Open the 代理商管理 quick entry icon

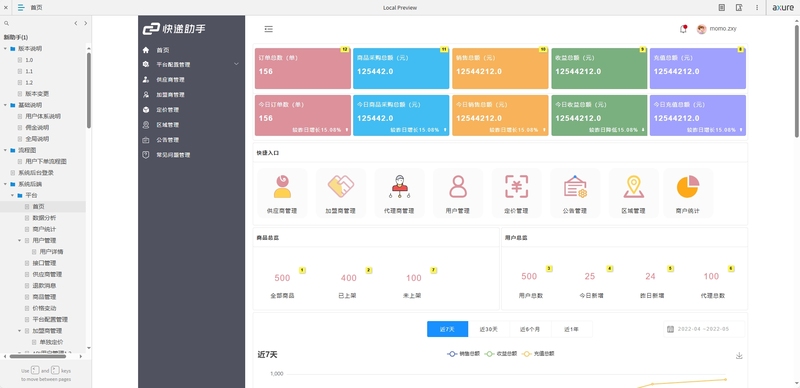[x=399, y=186]
